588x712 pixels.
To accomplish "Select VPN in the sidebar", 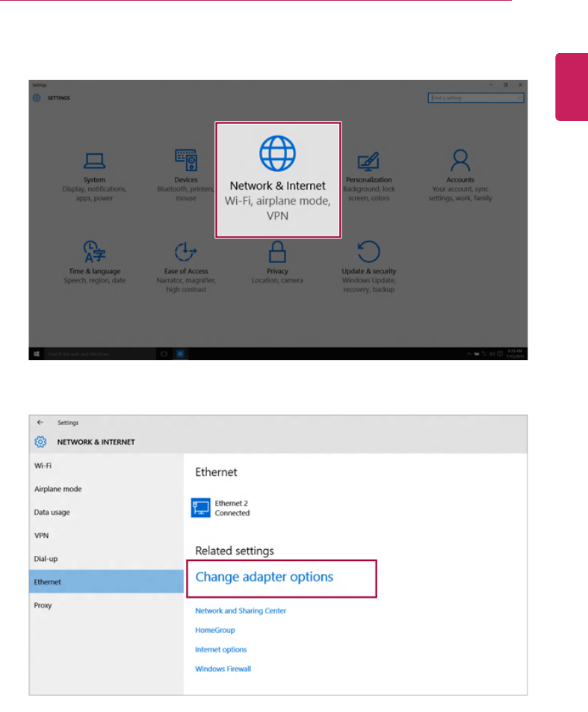I will click(x=106, y=536).
